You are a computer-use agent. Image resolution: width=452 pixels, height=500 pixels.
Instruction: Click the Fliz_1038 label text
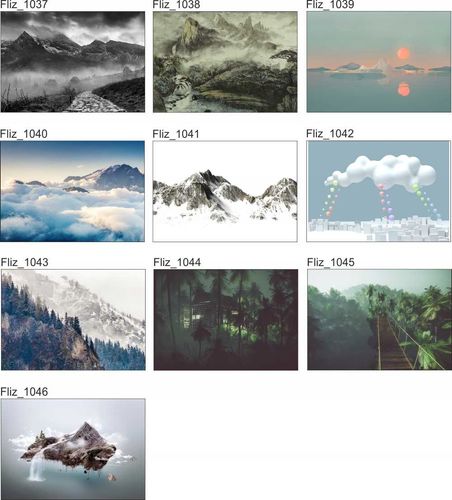click(x=176, y=5)
